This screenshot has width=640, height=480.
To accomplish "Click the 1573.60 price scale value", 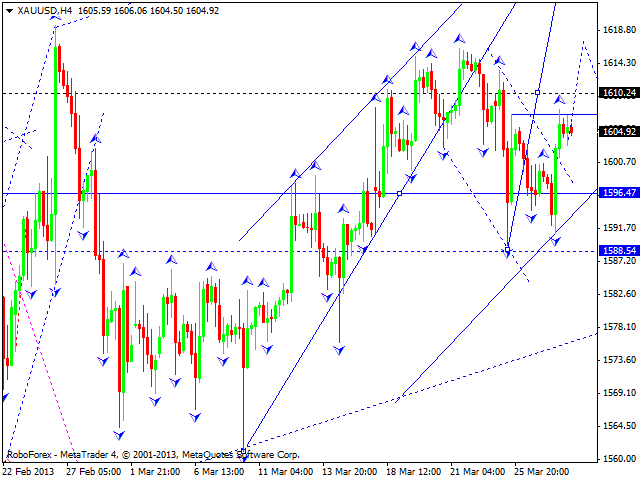I will point(619,360).
